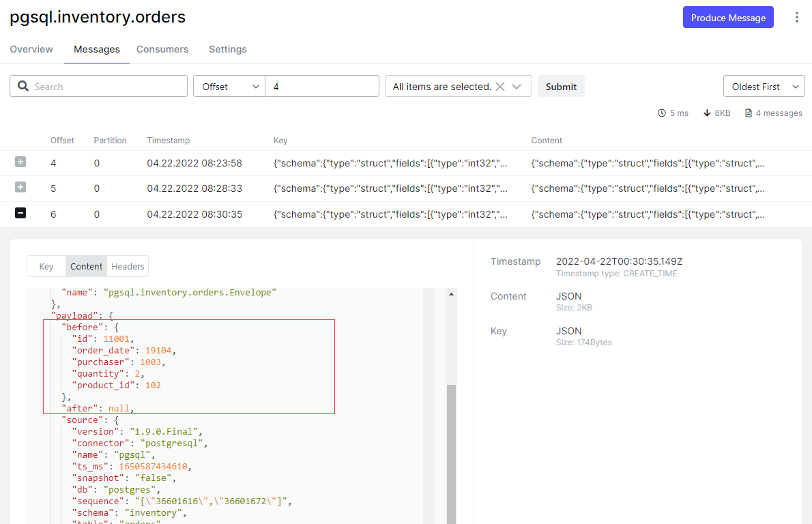Click the magnifier search icon
This screenshot has width=812, height=524.
coord(23,86)
